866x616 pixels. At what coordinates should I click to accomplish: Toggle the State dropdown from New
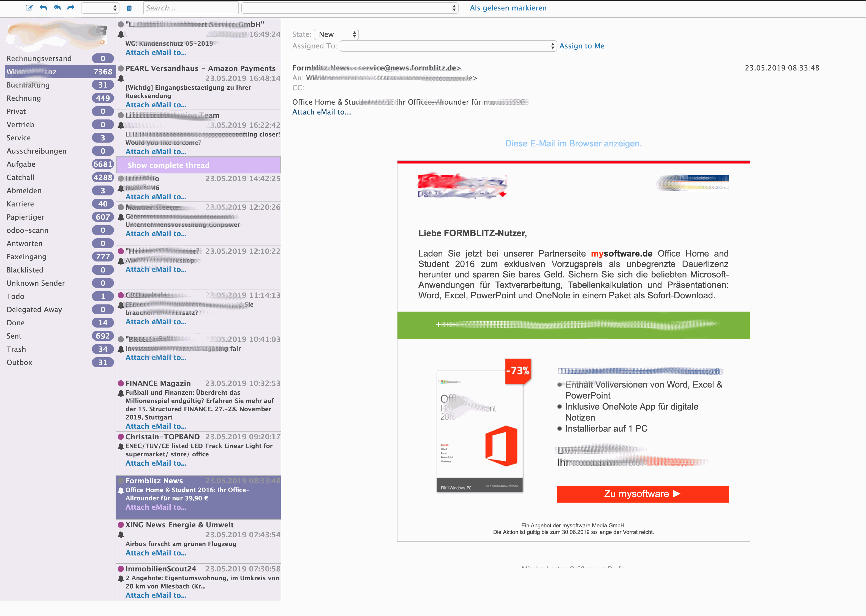(x=337, y=33)
